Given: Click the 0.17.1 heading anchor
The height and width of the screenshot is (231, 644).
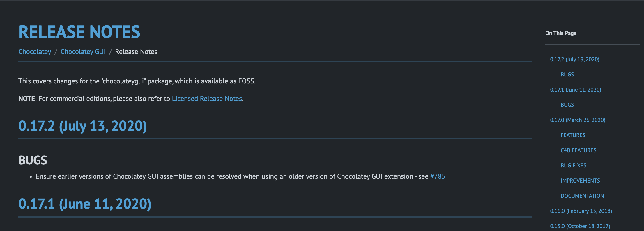Looking at the screenshot, I should pos(85,204).
